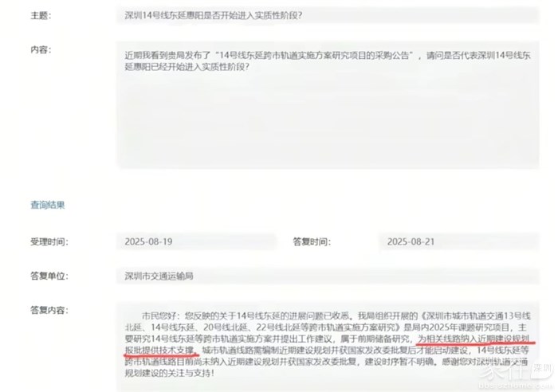558x392 pixels.
Task: Click the greeting text 市民您好 in reply
Action: [x=161, y=316]
